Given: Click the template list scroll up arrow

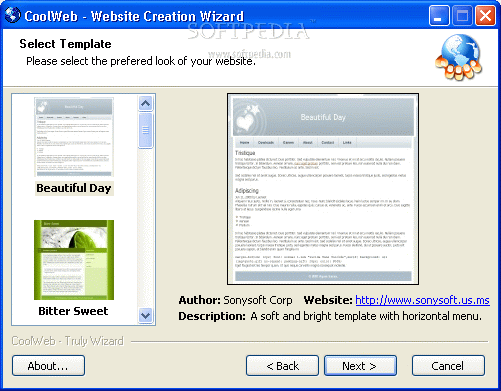Looking at the screenshot, I should click(145, 103).
